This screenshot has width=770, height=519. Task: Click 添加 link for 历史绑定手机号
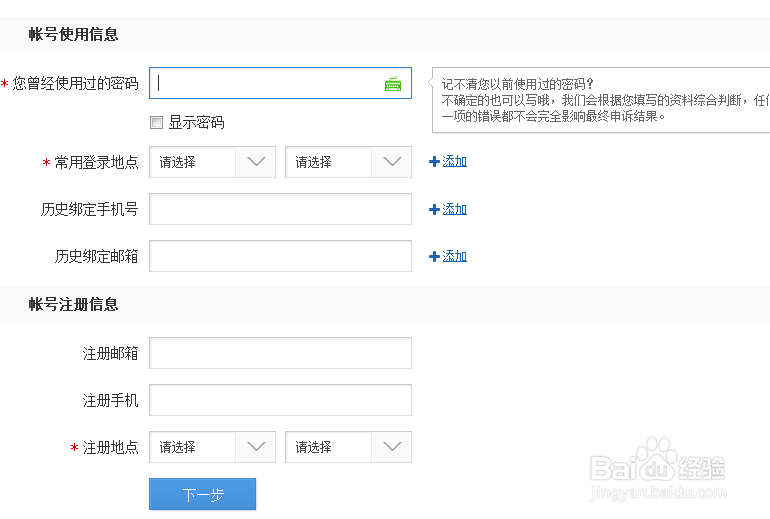455,209
